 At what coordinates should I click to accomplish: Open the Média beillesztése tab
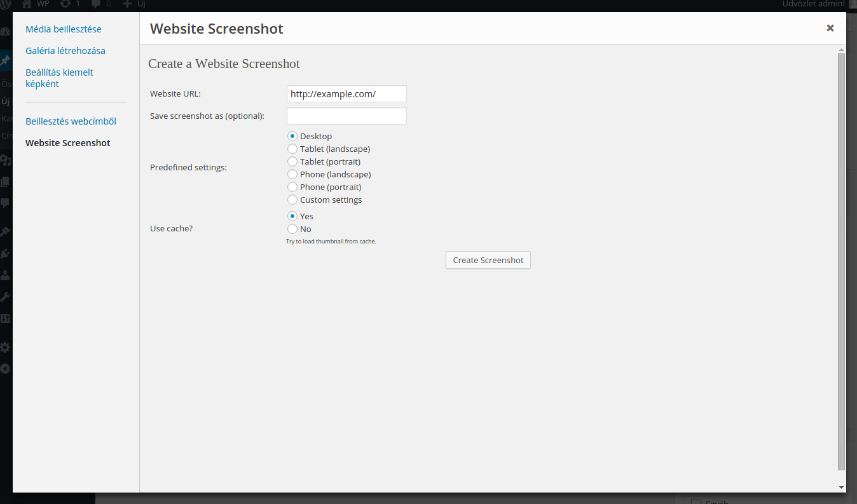point(64,29)
